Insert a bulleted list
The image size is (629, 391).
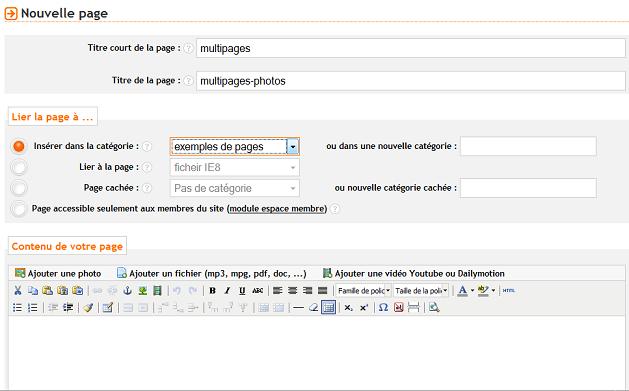(18, 308)
